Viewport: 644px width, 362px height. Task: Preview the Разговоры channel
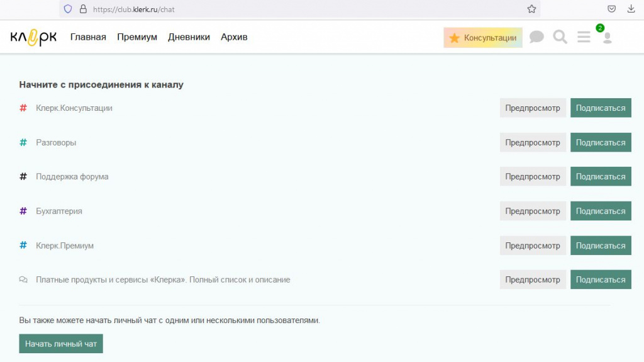tap(533, 142)
